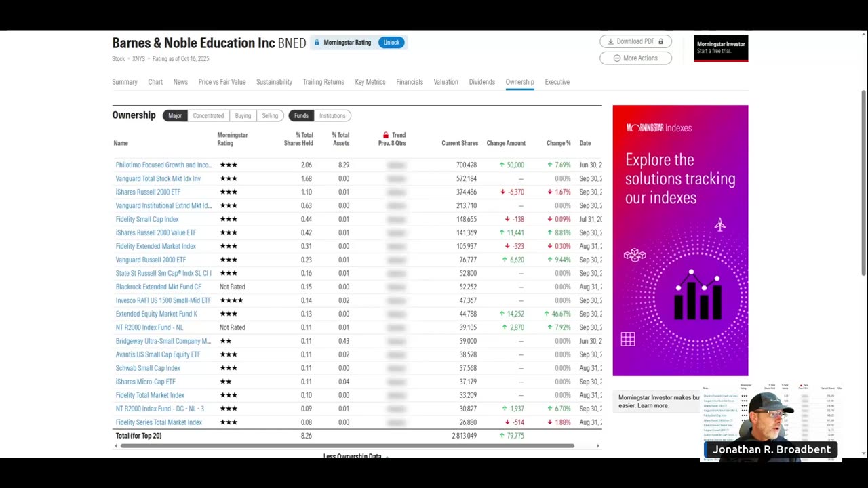Open the Executive tab
Screen dimensions: 868x488
click(557, 82)
